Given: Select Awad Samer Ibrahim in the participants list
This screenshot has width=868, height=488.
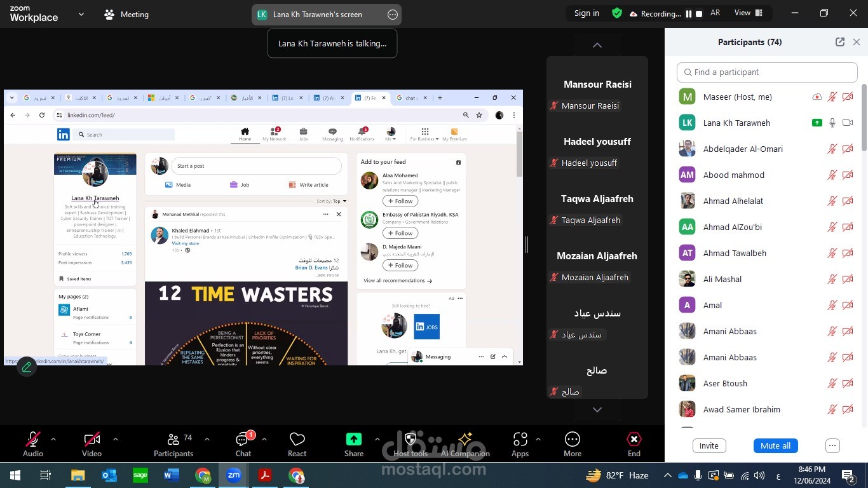Looking at the screenshot, I should (x=767, y=409).
